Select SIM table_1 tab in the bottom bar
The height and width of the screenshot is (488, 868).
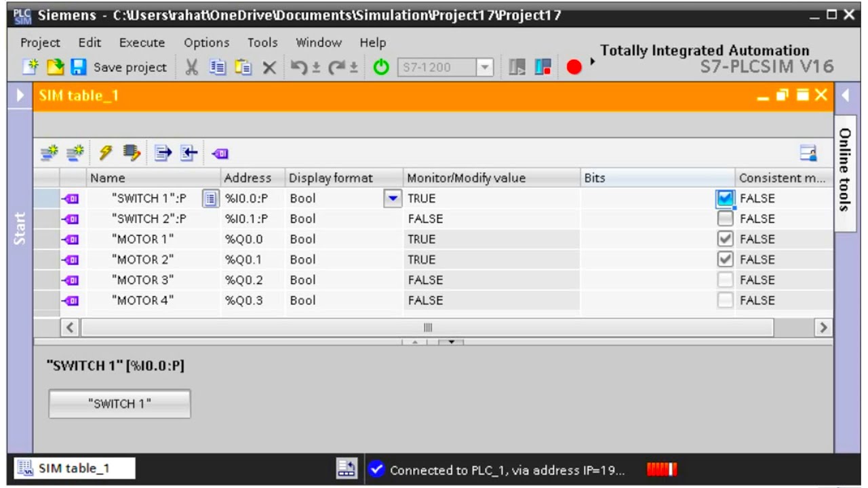point(74,468)
